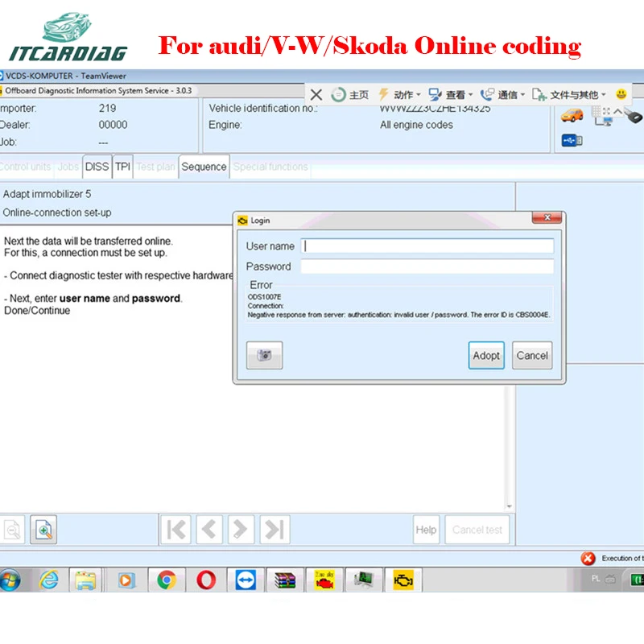Cancel the Login dialog
This screenshot has width=644, height=644.
pyautogui.click(x=532, y=355)
